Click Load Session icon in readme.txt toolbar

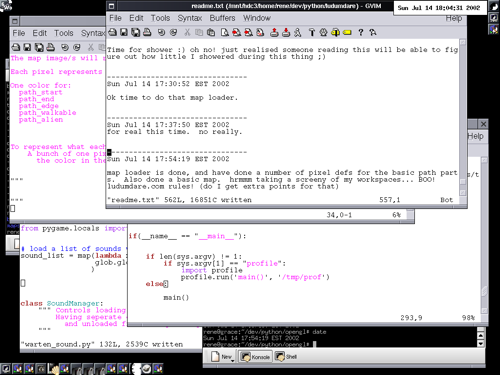(274, 32)
